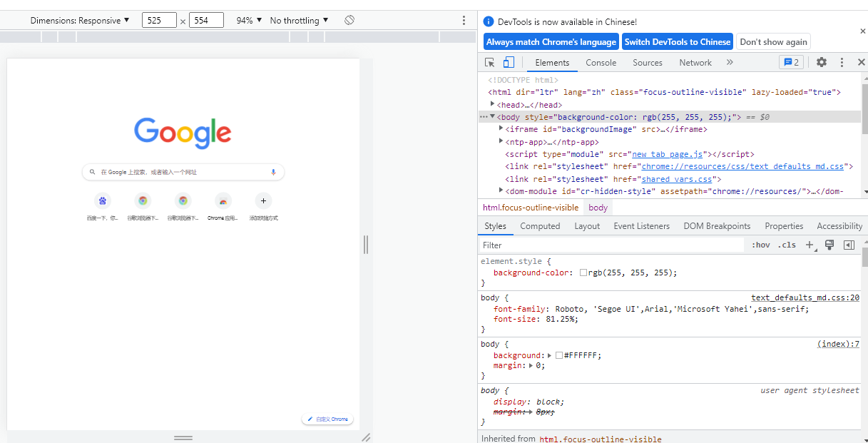Toggle the device toolbar icon

tap(509, 63)
